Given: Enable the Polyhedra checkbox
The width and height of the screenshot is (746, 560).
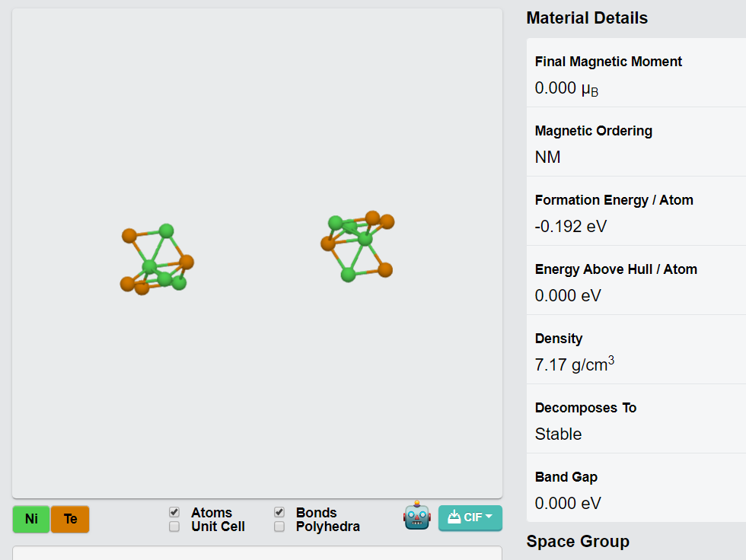Looking at the screenshot, I should pos(279,527).
